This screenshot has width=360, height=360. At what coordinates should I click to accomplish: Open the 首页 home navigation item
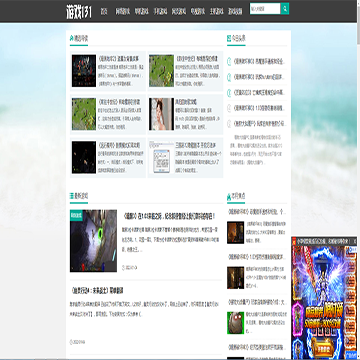coord(104,11)
